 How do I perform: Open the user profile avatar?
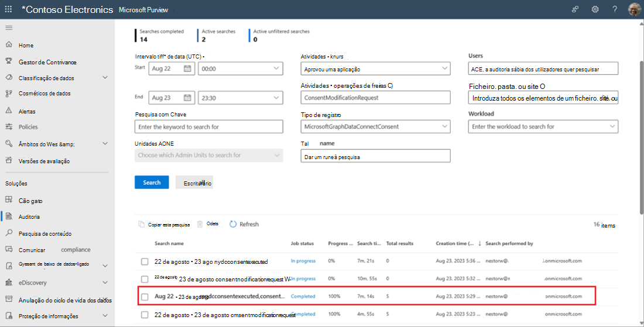coord(633,9)
